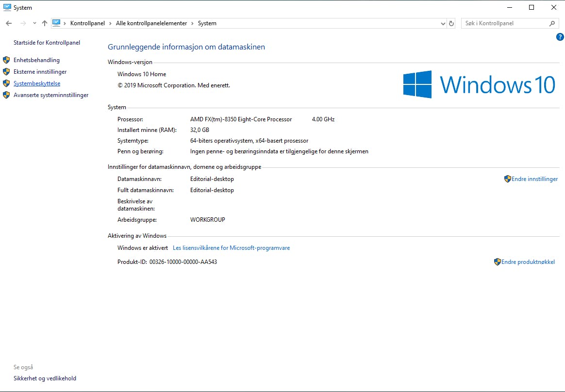Click the workgroup value WORKGROUP
This screenshot has height=392, width=565.
[x=208, y=220]
